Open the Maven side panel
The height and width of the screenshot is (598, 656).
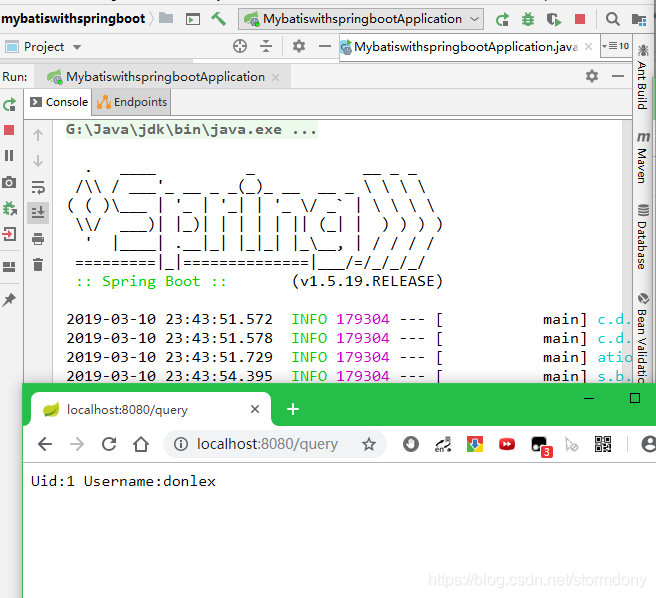(x=643, y=158)
